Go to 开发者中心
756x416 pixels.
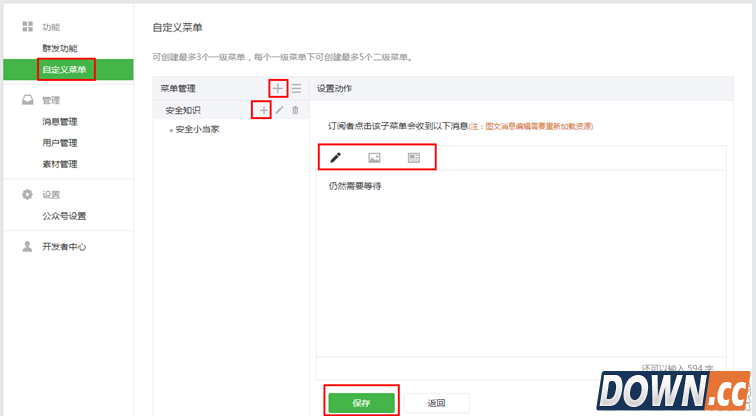64,247
